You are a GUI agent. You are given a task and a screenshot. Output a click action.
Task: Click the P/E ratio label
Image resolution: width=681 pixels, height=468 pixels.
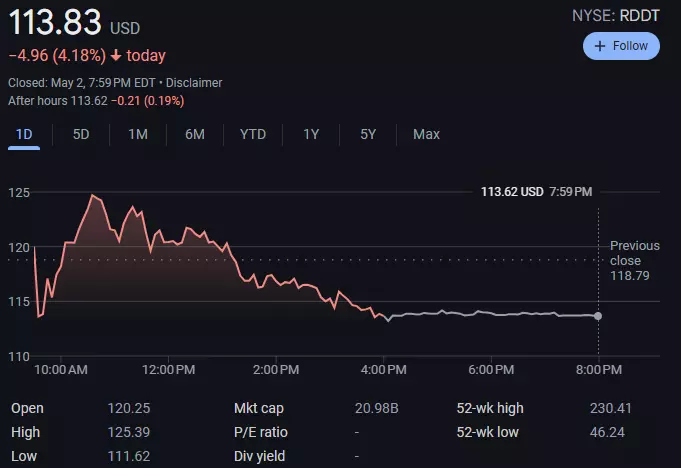[261, 432]
